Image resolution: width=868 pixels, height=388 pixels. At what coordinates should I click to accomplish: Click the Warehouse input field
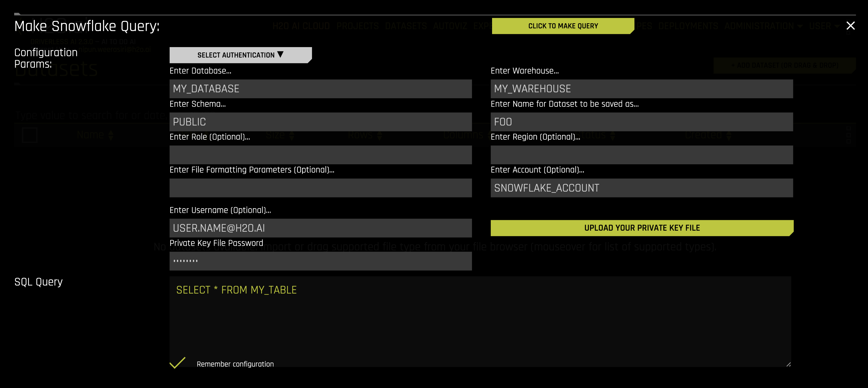[641, 89]
